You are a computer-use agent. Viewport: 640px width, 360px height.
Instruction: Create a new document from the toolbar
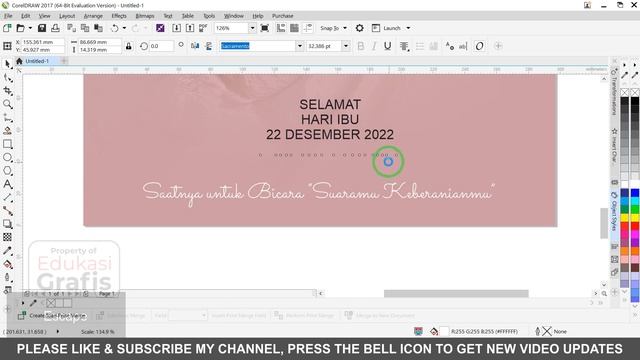(7, 28)
